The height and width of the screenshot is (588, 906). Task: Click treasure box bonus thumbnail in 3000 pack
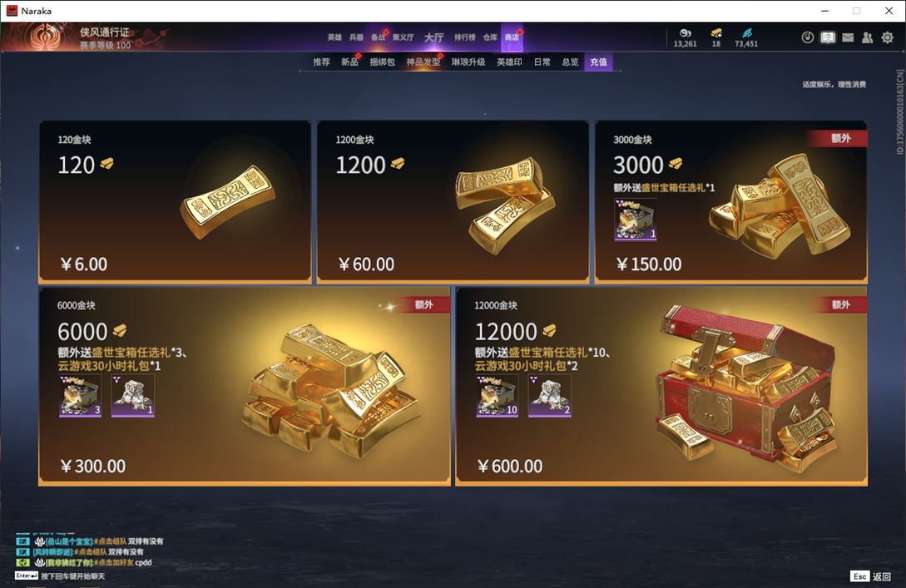point(635,219)
